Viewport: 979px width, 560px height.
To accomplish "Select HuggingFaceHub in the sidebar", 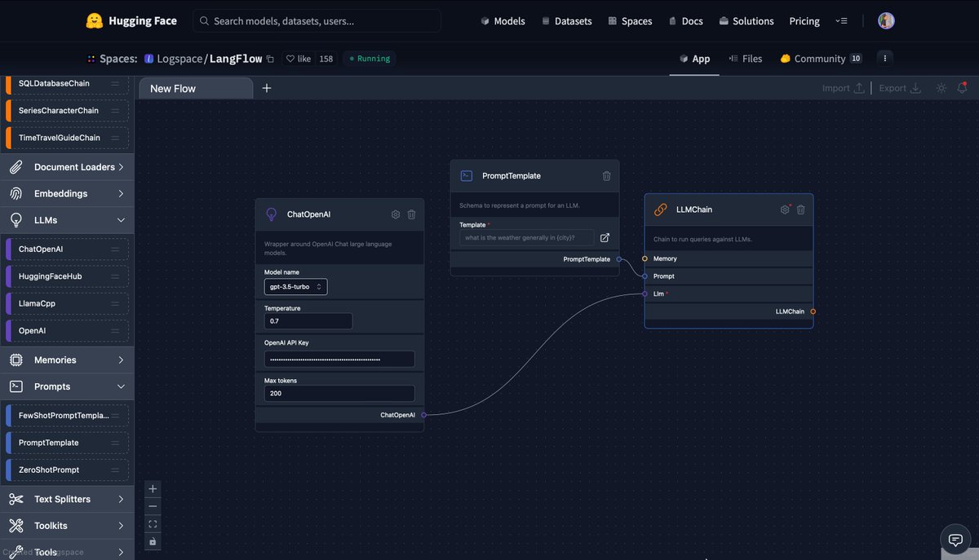I will 67,276.
